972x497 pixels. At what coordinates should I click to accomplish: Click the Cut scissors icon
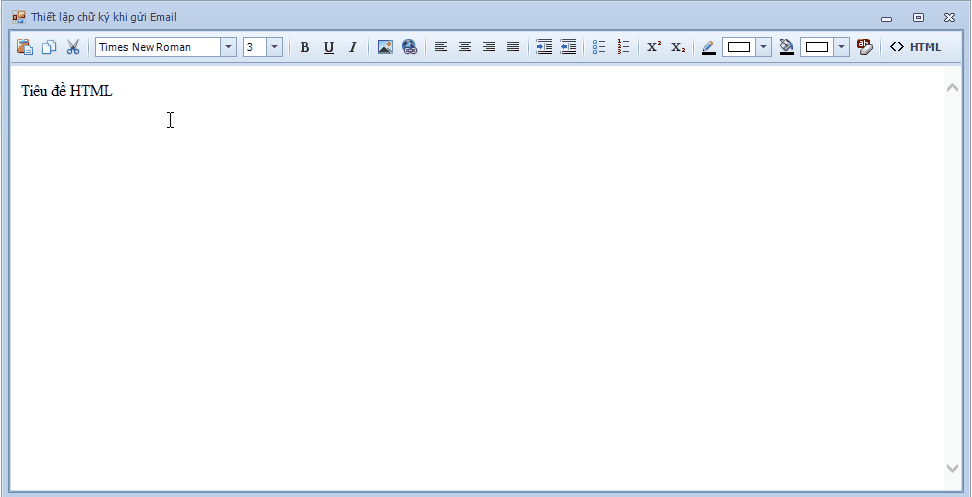pyautogui.click(x=72, y=47)
